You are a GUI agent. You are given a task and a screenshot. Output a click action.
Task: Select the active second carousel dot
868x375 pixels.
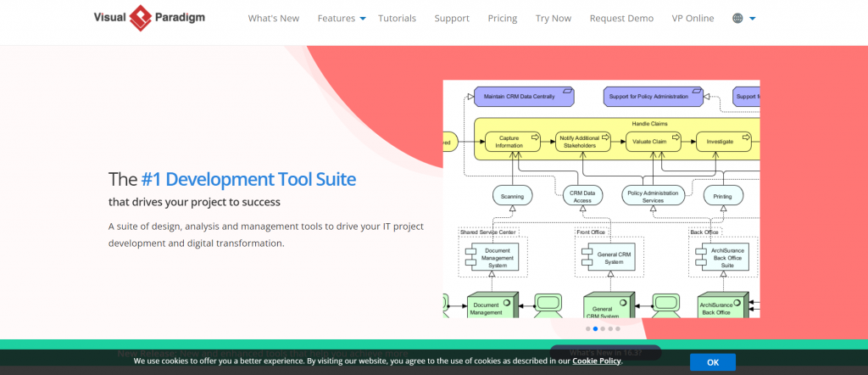click(x=595, y=329)
